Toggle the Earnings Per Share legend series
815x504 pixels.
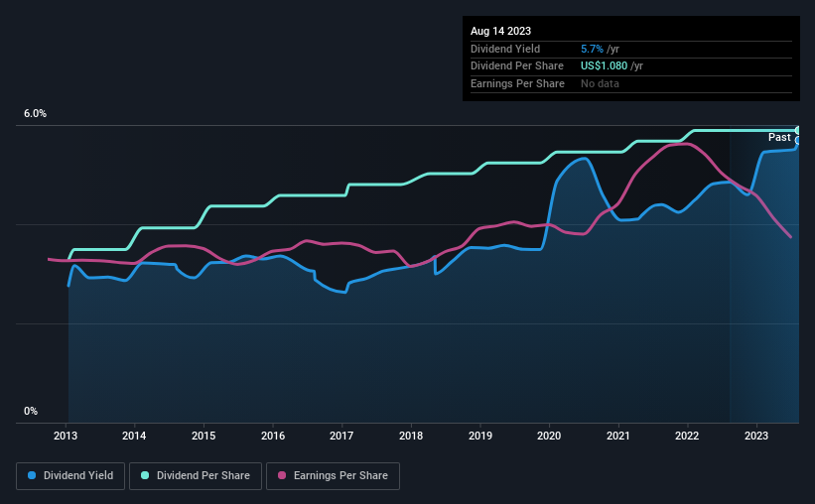(333, 476)
